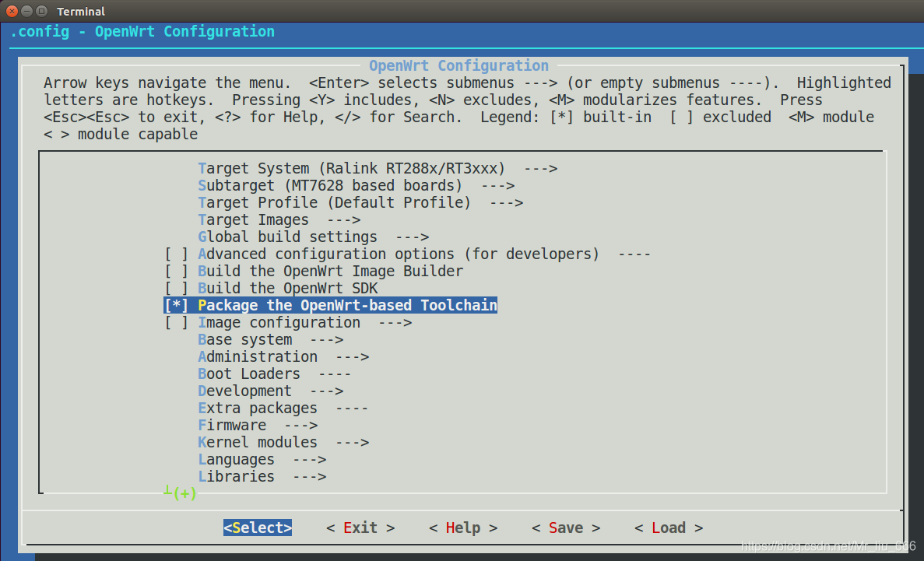Click the OpenWrt Configuration dialog title
The height and width of the screenshot is (561, 924).
point(458,65)
